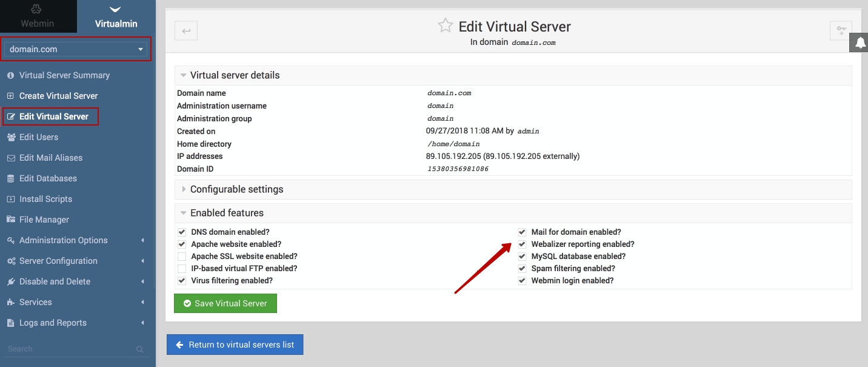Click the search magnifier icon in sidebar
Viewport: 868px width, 367px height.
[140, 349]
